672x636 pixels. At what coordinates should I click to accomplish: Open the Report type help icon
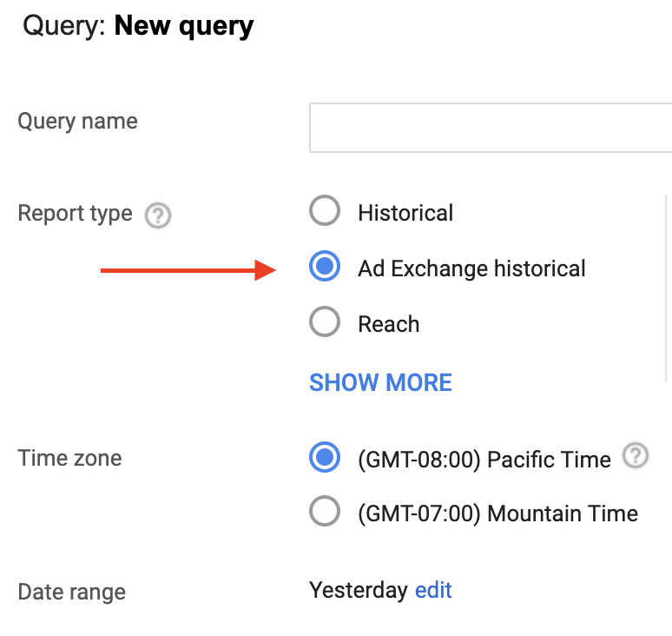[x=158, y=215]
